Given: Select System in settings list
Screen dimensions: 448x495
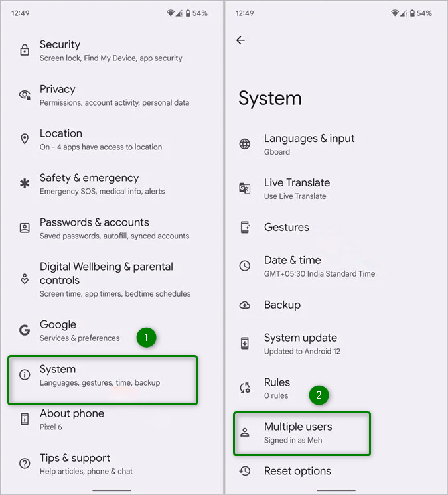Looking at the screenshot, I should 103,380.
